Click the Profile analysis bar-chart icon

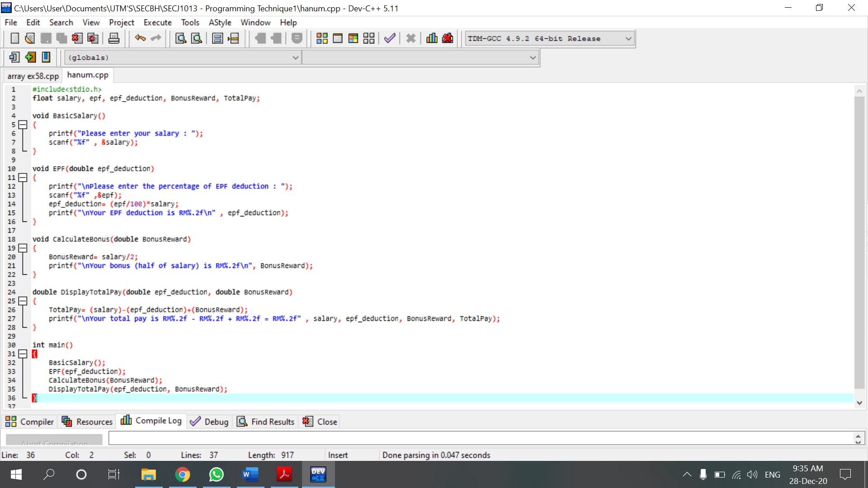pyautogui.click(x=431, y=38)
